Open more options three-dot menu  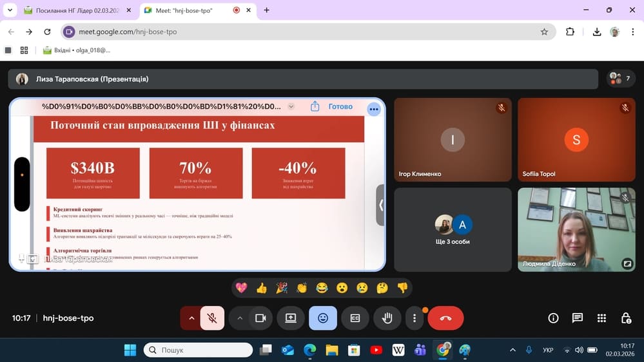tap(415, 318)
